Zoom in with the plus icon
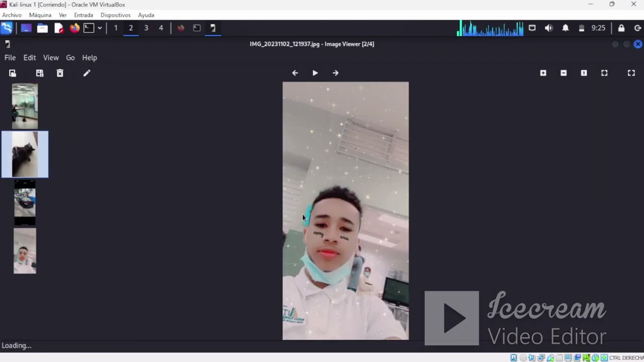The height and width of the screenshot is (362, 644). tap(543, 73)
